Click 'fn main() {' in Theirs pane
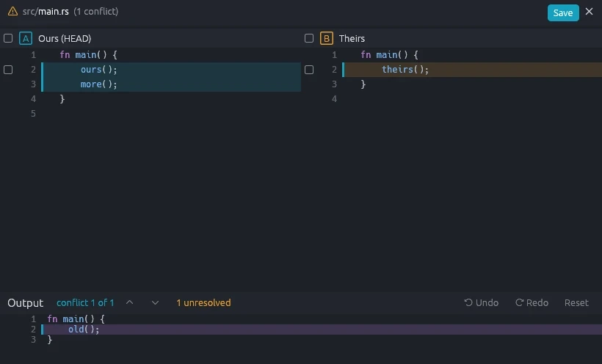The width and height of the screenshot is (602, 364). coord(389,55)
